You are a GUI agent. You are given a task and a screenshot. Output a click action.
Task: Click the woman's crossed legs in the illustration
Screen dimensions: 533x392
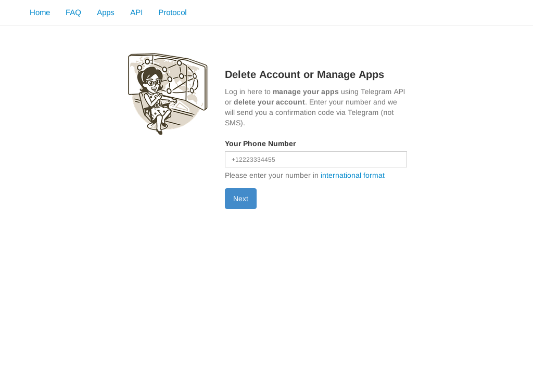(x=159, y=121)
